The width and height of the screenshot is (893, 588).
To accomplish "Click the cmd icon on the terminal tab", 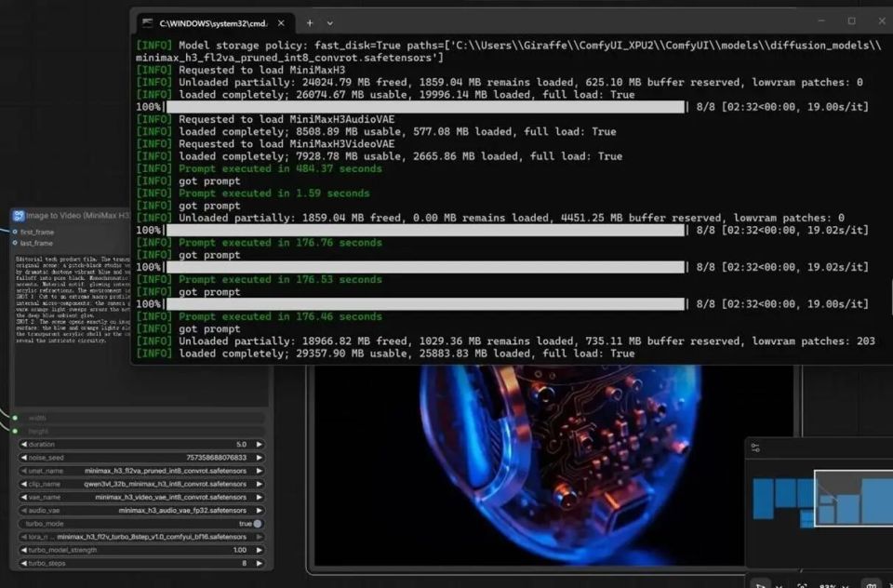I will click(x=148, y=23).
